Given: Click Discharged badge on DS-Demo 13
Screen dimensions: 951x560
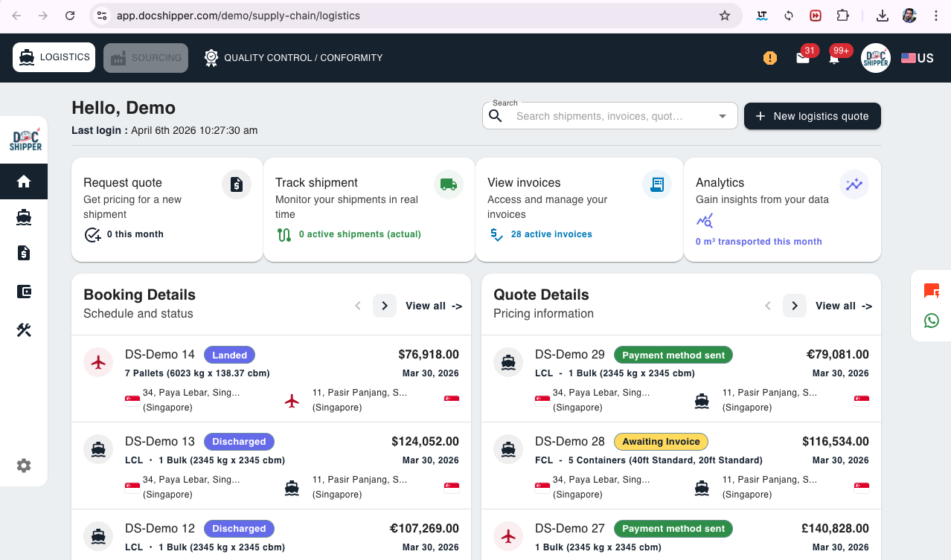Looking at the screenshot, I should coord(239,442).
